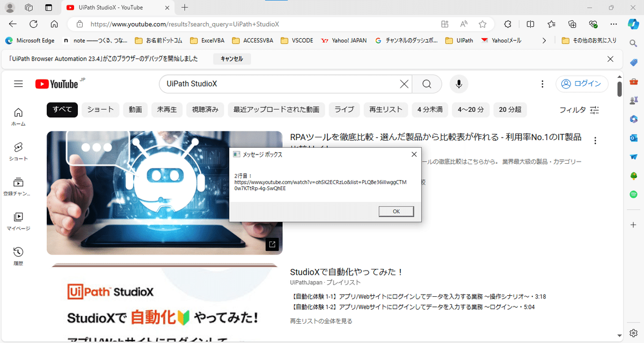Click the YouTube search magnifier button
This screenshot has width=644, height=343.
pyautogui.click(x=427, y=84)
